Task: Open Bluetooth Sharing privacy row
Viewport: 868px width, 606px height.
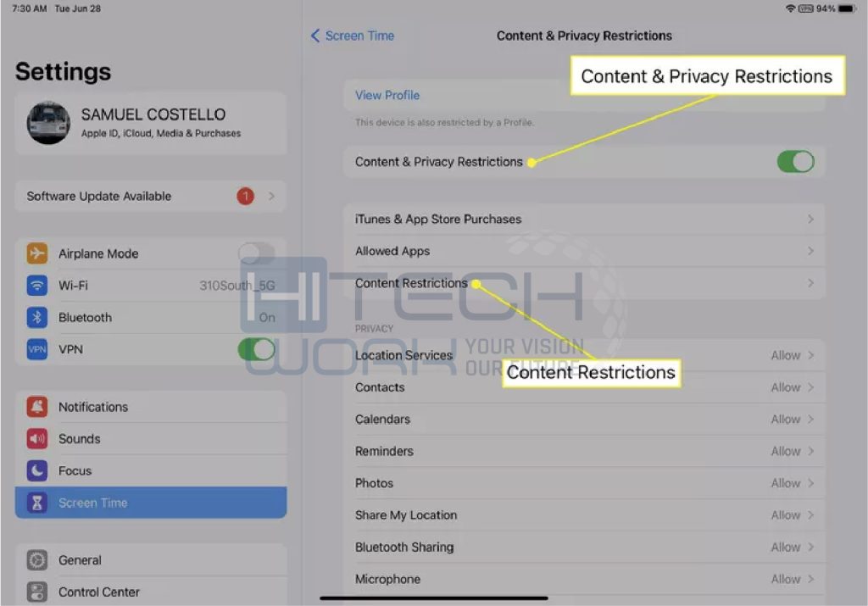Action: point(584,548)
